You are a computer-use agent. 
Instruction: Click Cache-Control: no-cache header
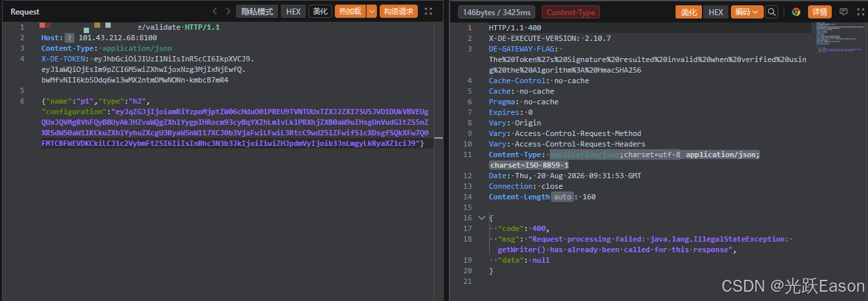coord(539,81)
